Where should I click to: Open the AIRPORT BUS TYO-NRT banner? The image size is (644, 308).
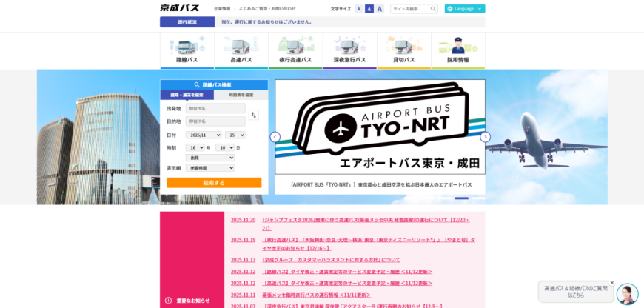pos(380,127)
